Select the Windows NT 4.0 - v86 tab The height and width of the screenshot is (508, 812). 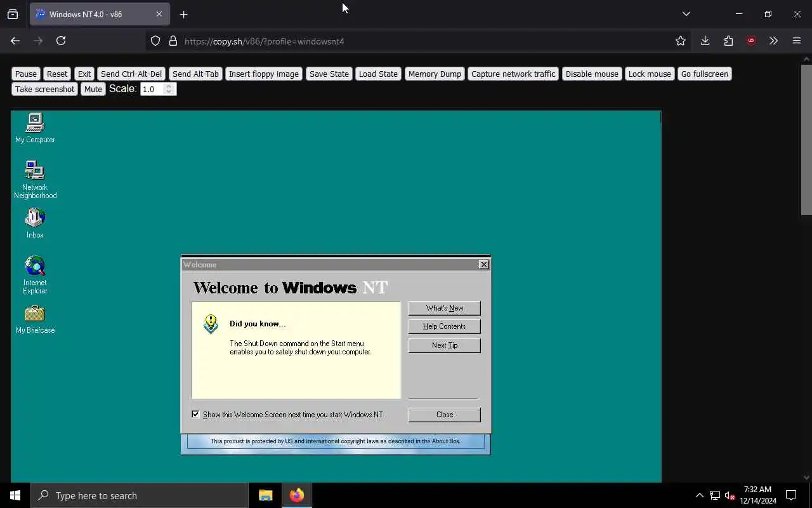click(100, 14)
